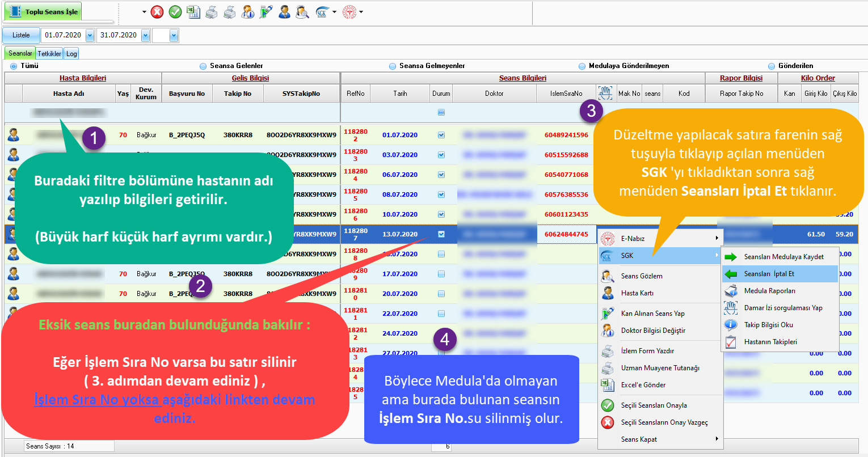Screen dimensions: 868x457
Task: Click the Excel export icon in toolbar
Action: (x=193, y=12)
